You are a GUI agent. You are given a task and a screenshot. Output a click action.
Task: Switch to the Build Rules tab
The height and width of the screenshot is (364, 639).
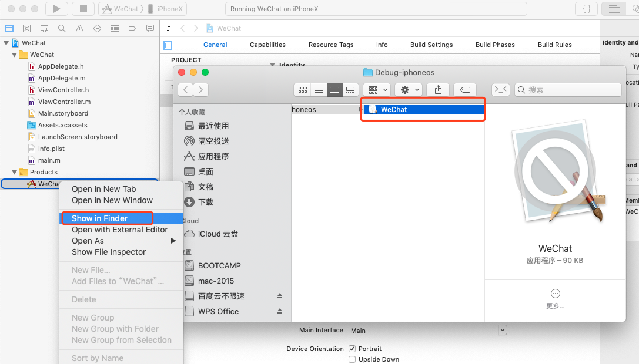pos(554,45)
